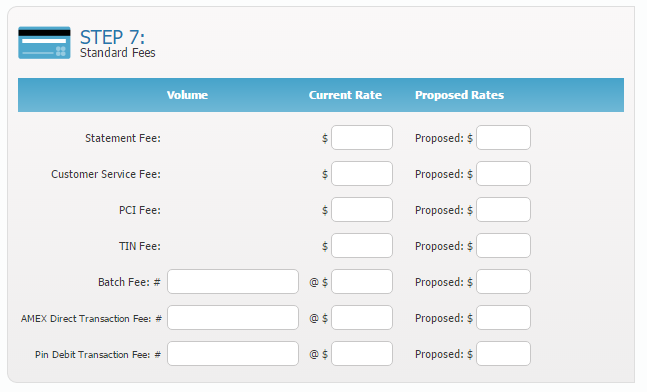Select the Batch Fee current rate input
Viewport: 647px width, 392px height.
(x=362, y=282)
